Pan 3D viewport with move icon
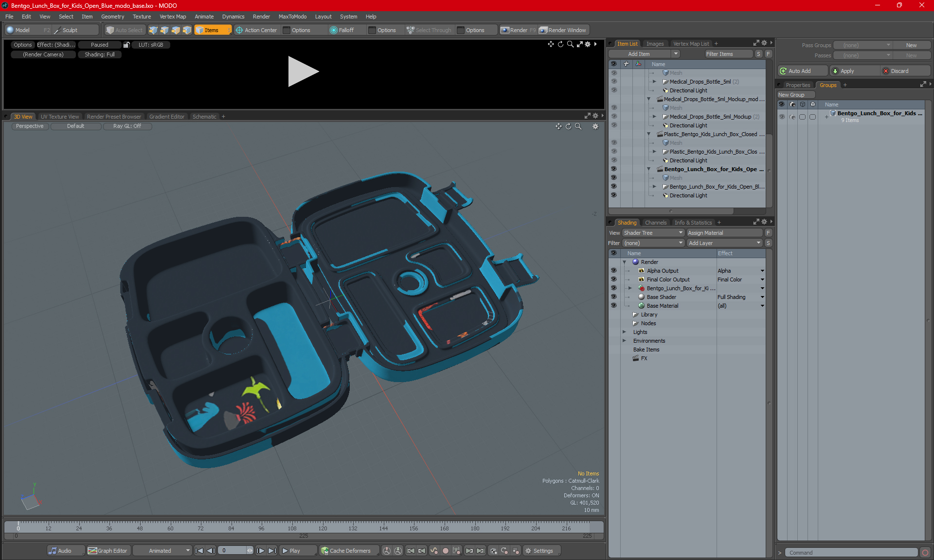This screenshot has height=560, width=934. click(x=558, y=126)
